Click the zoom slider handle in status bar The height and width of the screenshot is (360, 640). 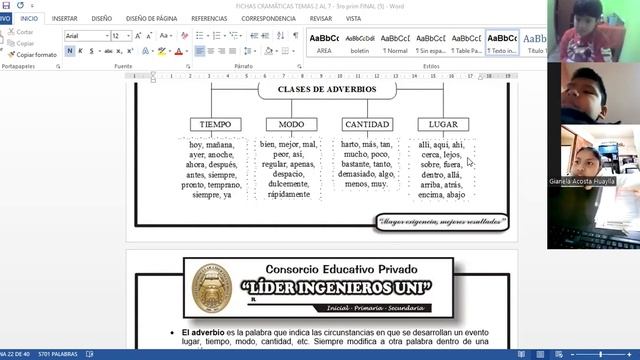point(600,354)
